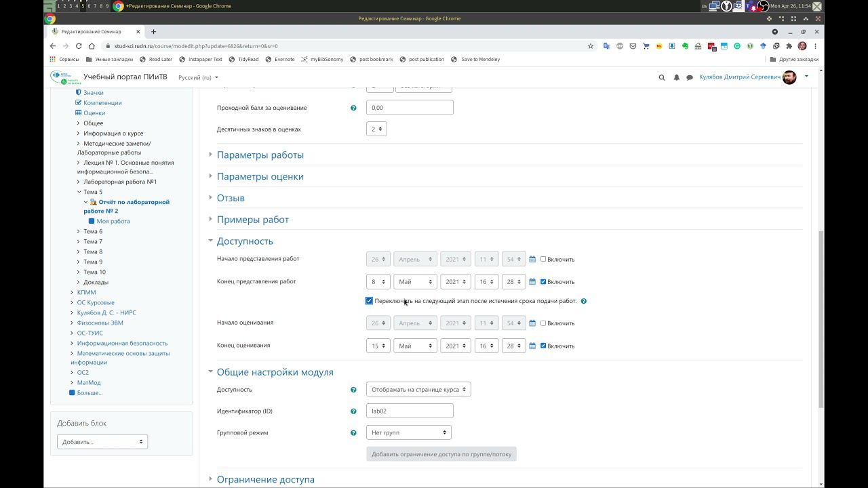Viewport: 868px width, 488px height.
Task: Uncheck Переключить на следующий этап checkbox
Action: click(x=369, y=301)
